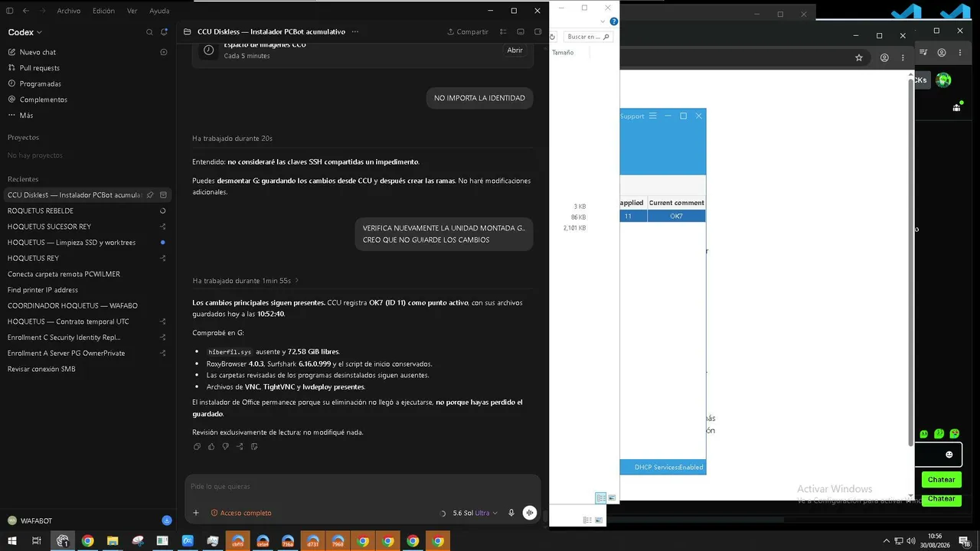Open the Acceso completo permissions selector
Screen dimensions: 980x551
coord(241,513)
